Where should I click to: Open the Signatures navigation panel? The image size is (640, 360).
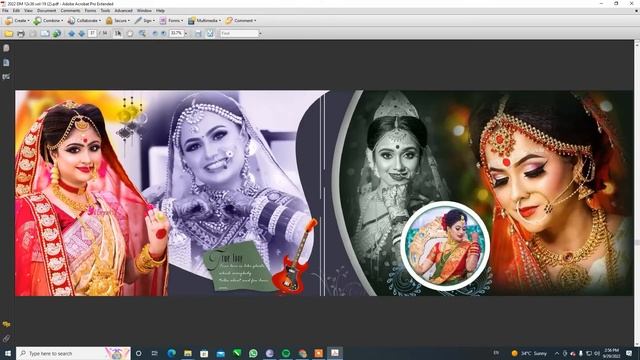tap(6, 76)
